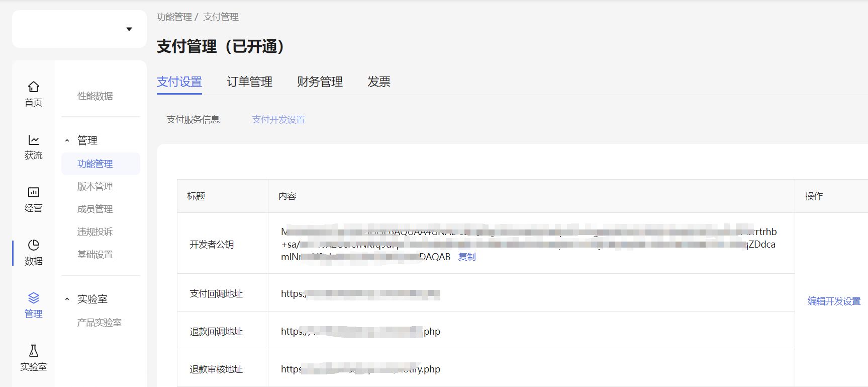The width and height of the screenshot is (868, 387).
Task: Click 功能管理 in the breadcrumb
Action: [174, 17]
